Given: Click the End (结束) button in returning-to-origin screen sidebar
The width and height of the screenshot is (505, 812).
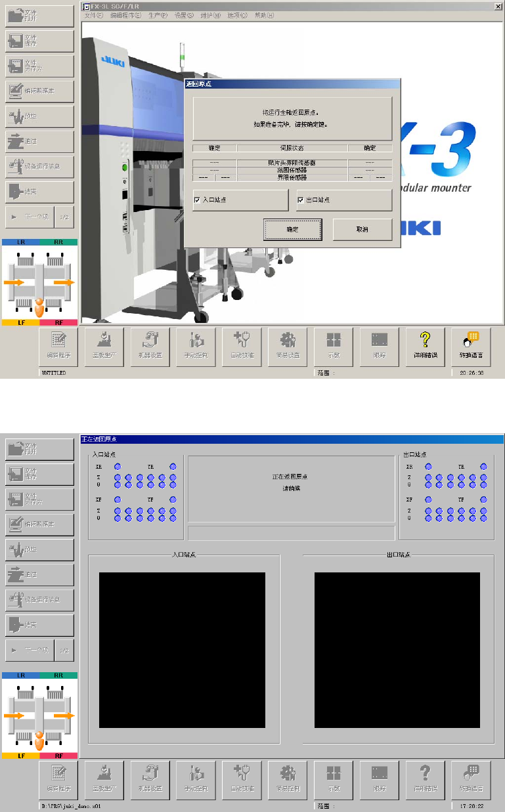Looking at the screenshot, I should point(39,625).
